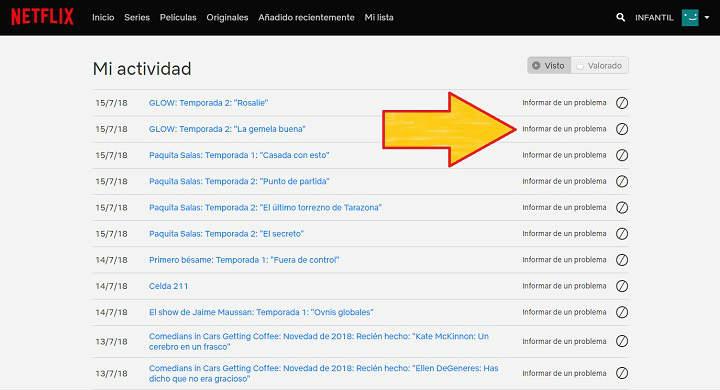Hide "Ovnis globales" from history

pyautogui.click(x=622, y=312)
